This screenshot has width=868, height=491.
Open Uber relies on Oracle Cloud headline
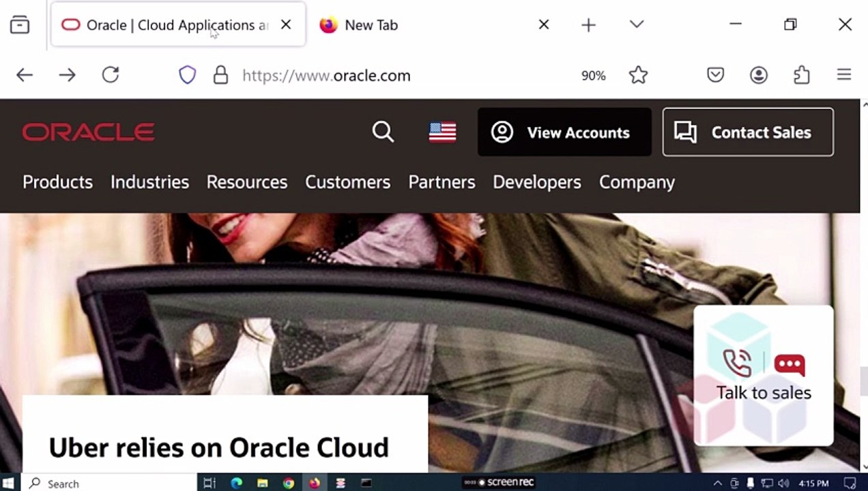218,448
